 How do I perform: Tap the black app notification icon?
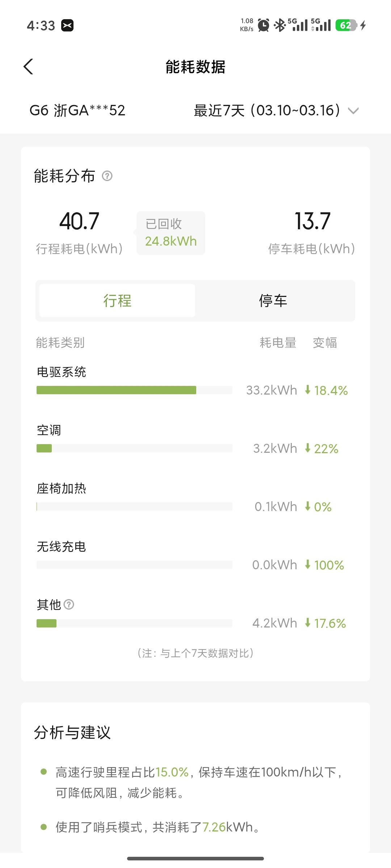coord(67,26)
